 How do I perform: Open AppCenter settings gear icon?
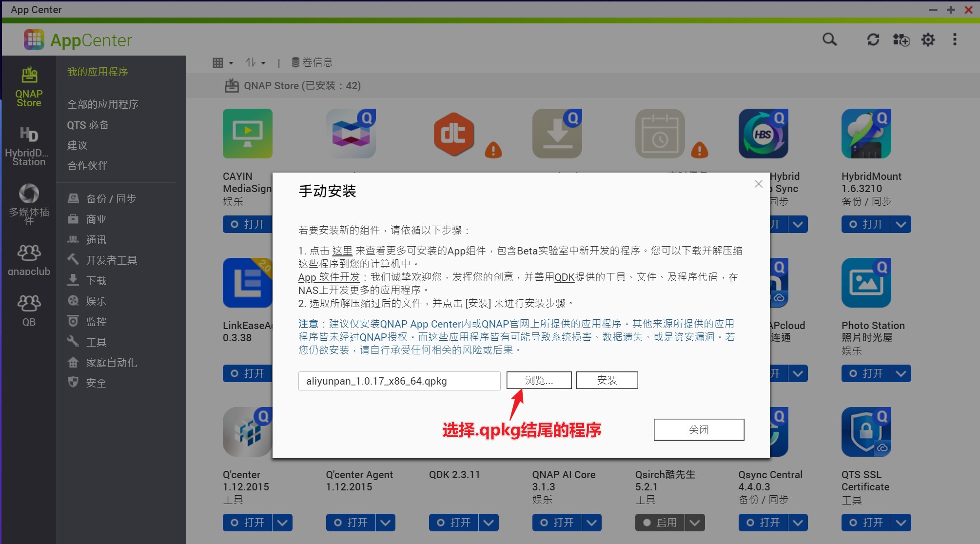[928, 39]
